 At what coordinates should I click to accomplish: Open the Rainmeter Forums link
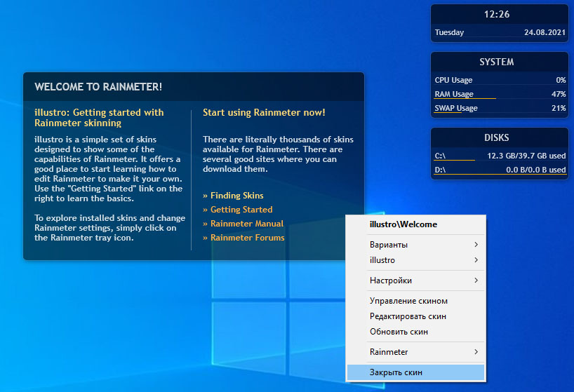(x=247, y=238)
